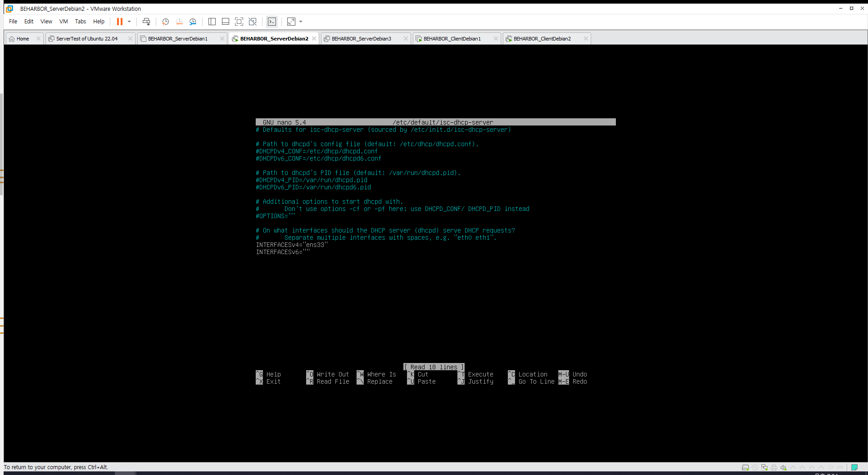Close the Home tab

38,39
